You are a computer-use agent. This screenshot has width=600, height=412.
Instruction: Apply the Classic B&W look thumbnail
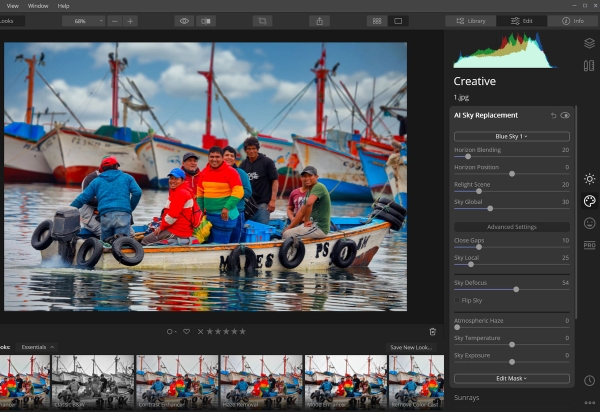tap(93, 382)
